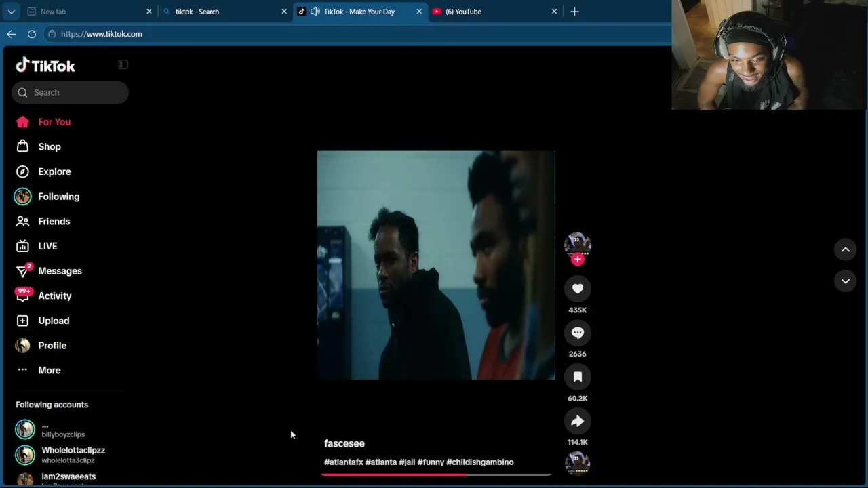The height and width of the screenshot is (488, 868).
Task: Open the Upload page
Action: (x=54, y=321)
